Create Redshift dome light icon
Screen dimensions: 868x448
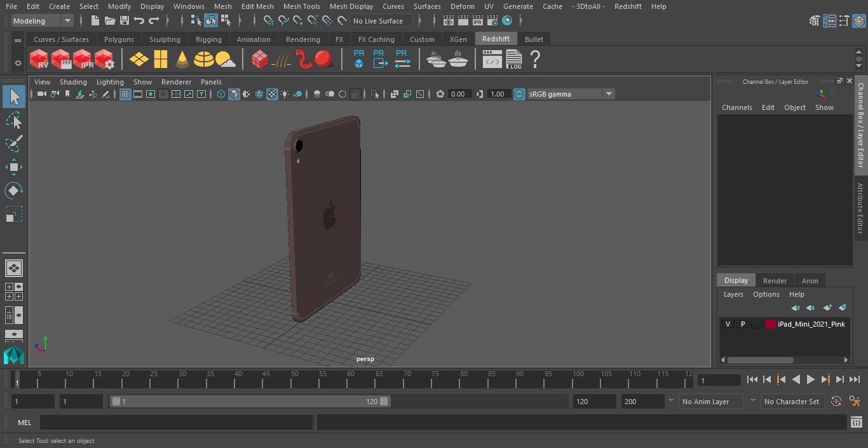click(203, 59)
